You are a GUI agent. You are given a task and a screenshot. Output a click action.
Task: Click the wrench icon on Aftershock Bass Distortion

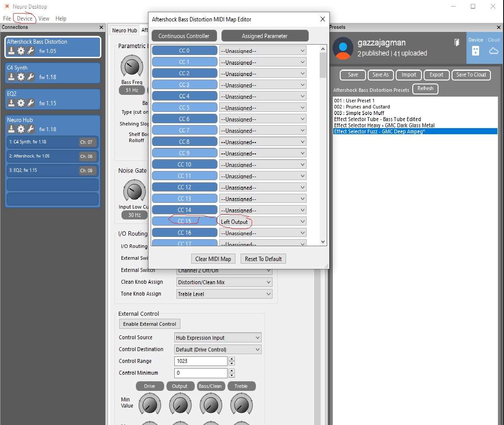tap(31, 51)
